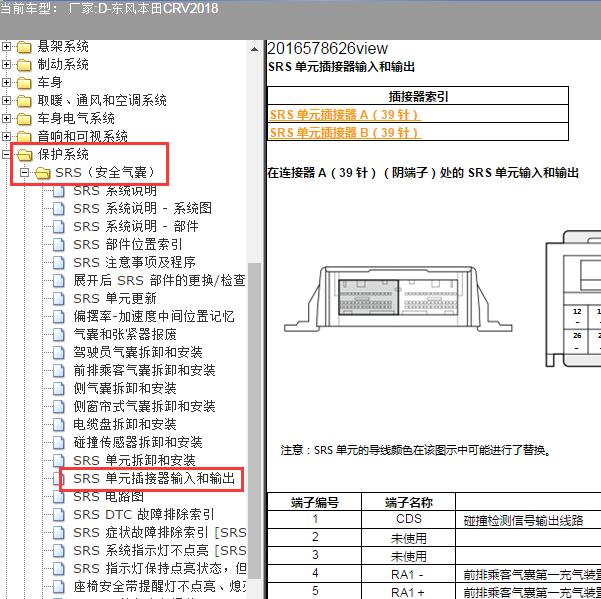
Task: Expand the 音响和可视系统 tree node
Action: [x=6, y=136]
